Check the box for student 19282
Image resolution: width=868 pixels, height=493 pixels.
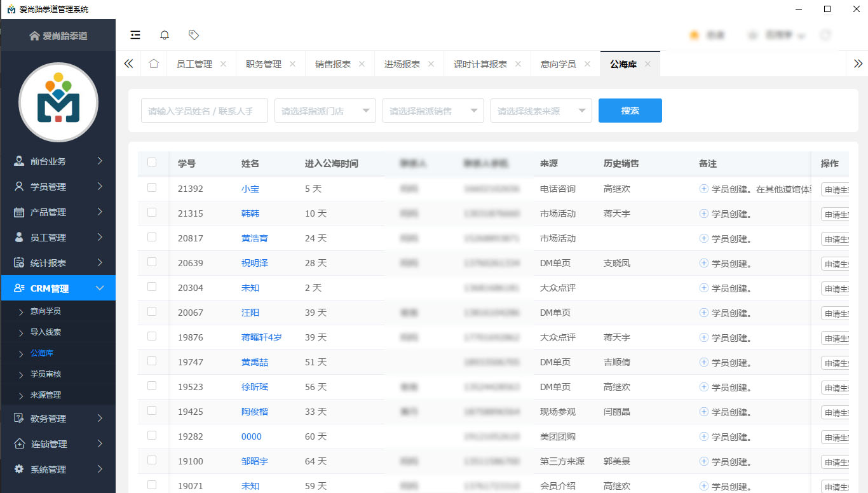[152, 435]
